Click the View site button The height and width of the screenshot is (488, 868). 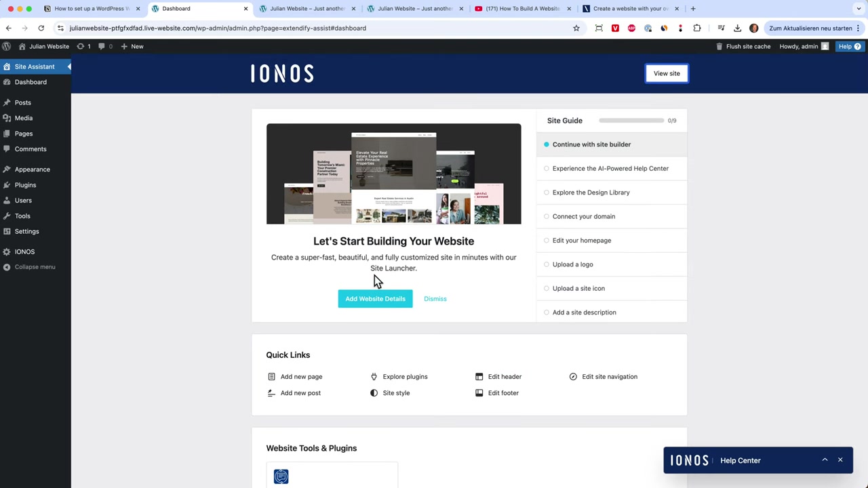click(x=667, y=73)
